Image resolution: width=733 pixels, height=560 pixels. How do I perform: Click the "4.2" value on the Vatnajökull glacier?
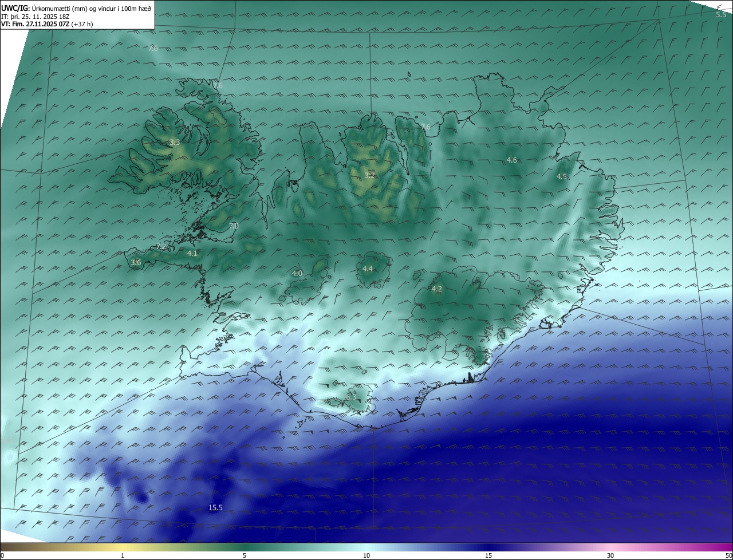[437, 289]
